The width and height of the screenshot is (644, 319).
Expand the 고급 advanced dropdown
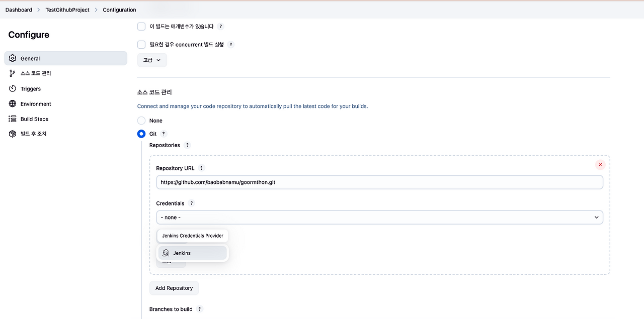point(152,60)
